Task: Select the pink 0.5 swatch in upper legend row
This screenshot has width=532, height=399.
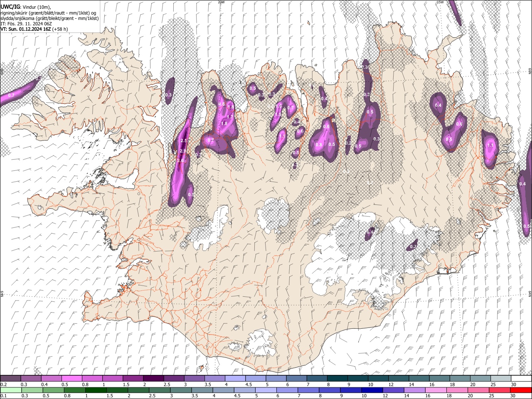Action: tap(71, 378)
